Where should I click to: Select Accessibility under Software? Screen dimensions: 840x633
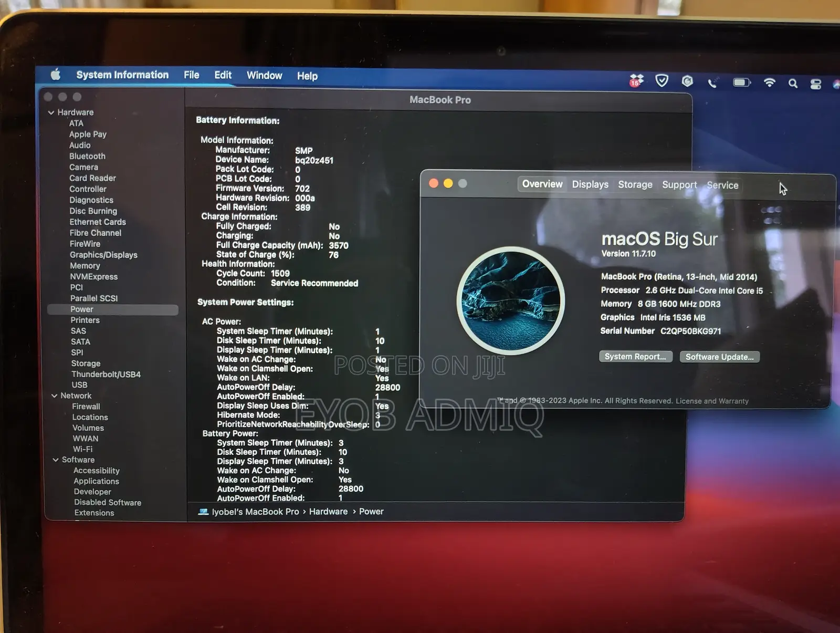click(97, 471)
